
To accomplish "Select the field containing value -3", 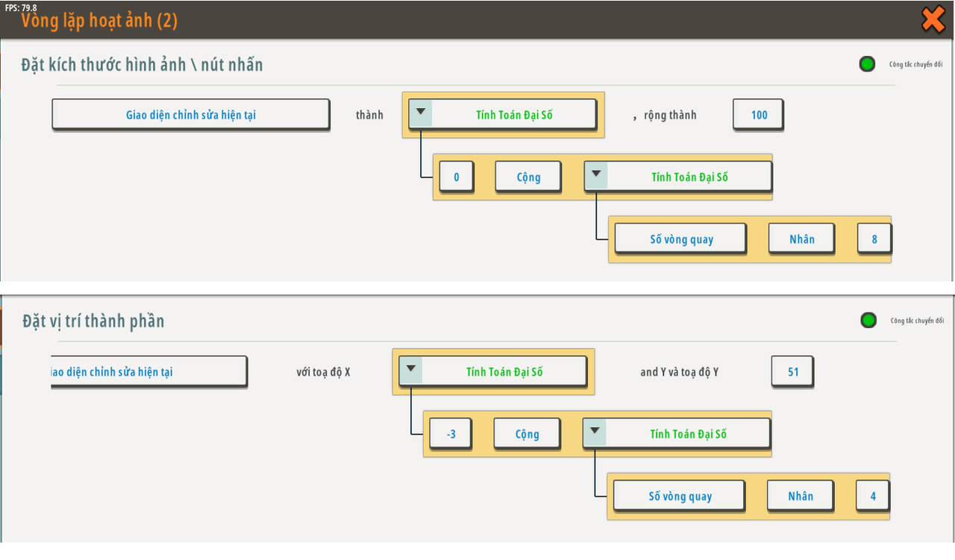I will 451,434.
